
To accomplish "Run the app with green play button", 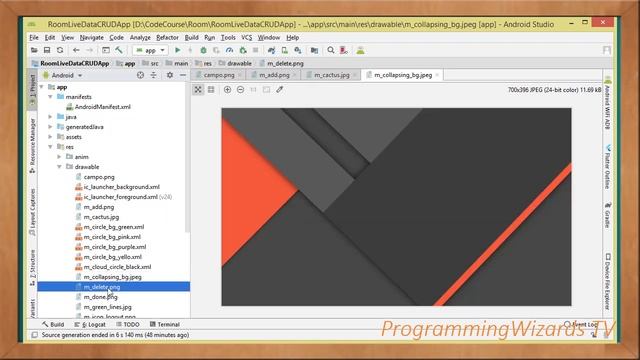I will (x=178, y=50).
